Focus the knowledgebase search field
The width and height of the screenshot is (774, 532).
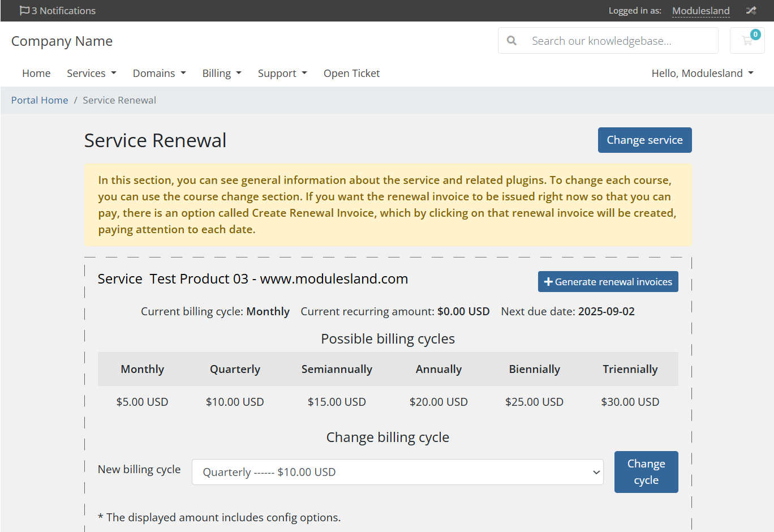coord(620,41)
